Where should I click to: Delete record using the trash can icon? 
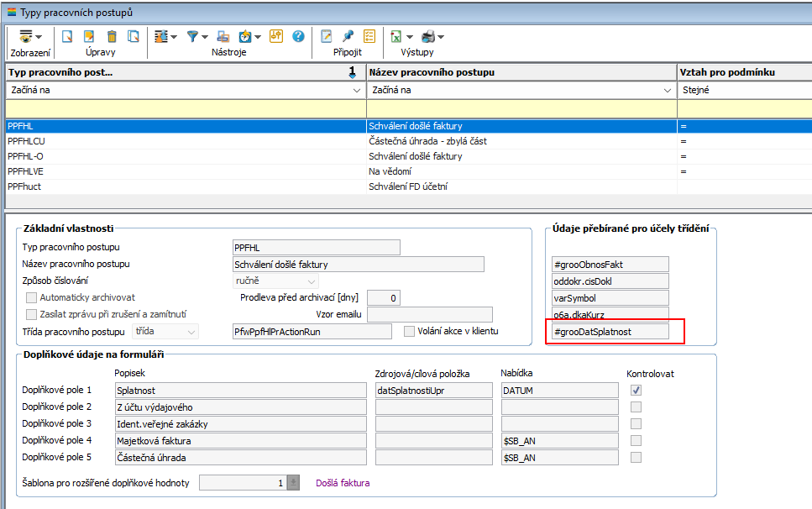coord(112,36)
